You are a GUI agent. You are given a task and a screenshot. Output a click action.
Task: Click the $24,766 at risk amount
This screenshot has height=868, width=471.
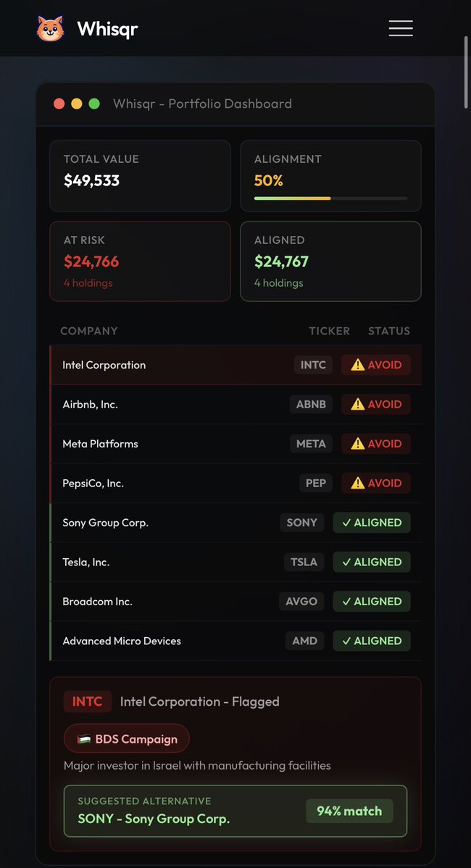tap(91, 261)
